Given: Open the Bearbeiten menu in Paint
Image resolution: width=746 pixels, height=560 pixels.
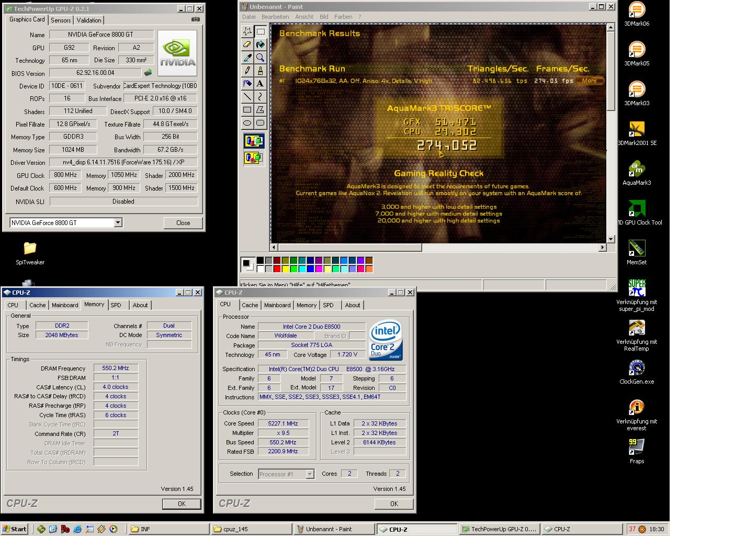Looking at the screenshot, I should coord(275,17).
